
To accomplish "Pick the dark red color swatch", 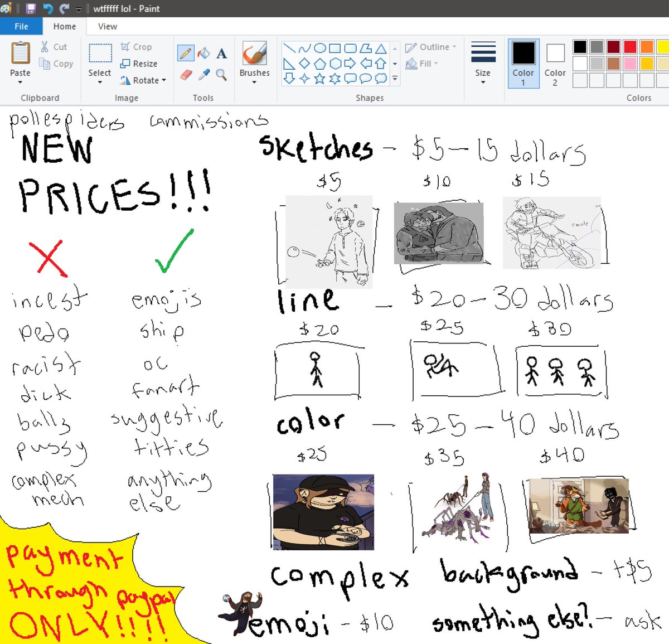I will click(x=613, y=47).
